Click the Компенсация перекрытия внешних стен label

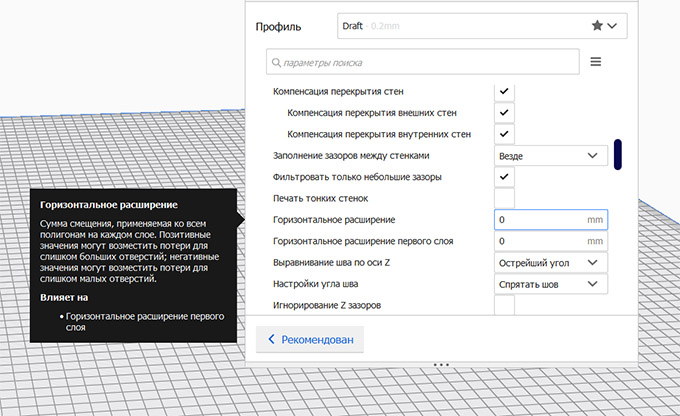(372, 113)
